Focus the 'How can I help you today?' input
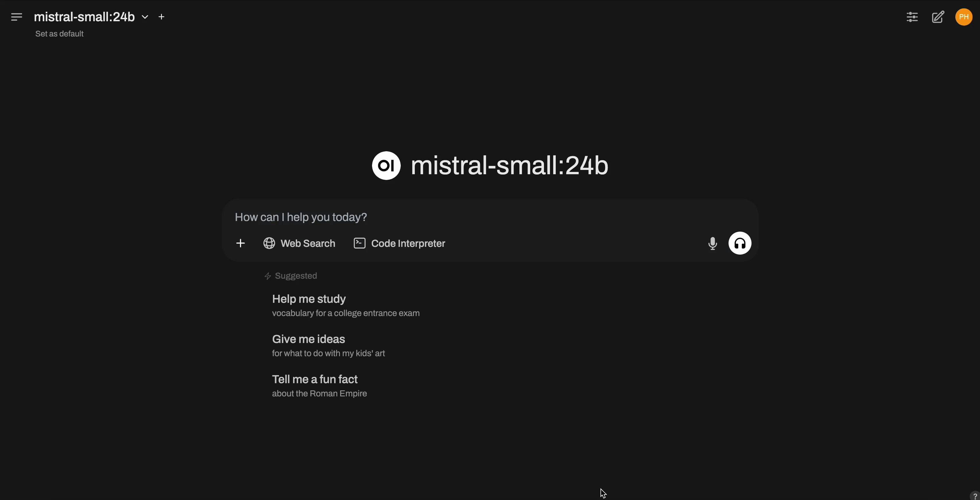The image size is (980, 500). pos(490,217)
